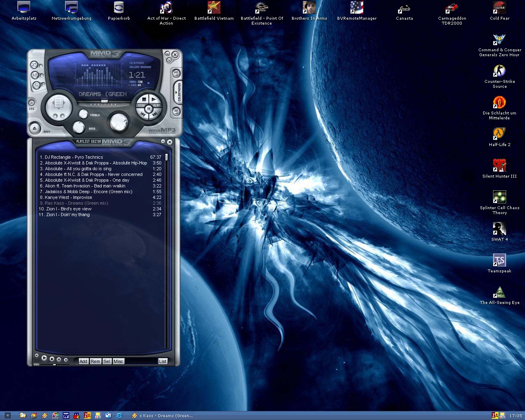The height and width of the screenshot is (420, 525).
Task: Click the scrolling song title DREAMS (GREEN
Action: pos(103,94)
